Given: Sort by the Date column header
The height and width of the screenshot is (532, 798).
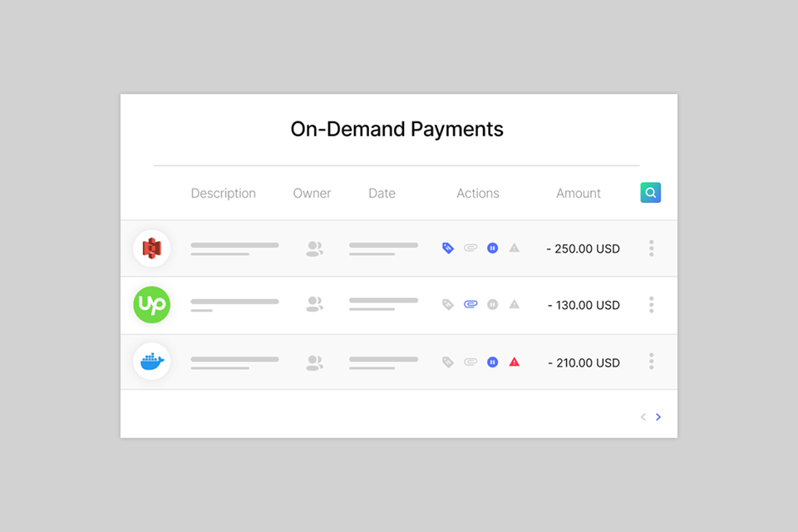Looking at the screenshot, I should (382, 194).
